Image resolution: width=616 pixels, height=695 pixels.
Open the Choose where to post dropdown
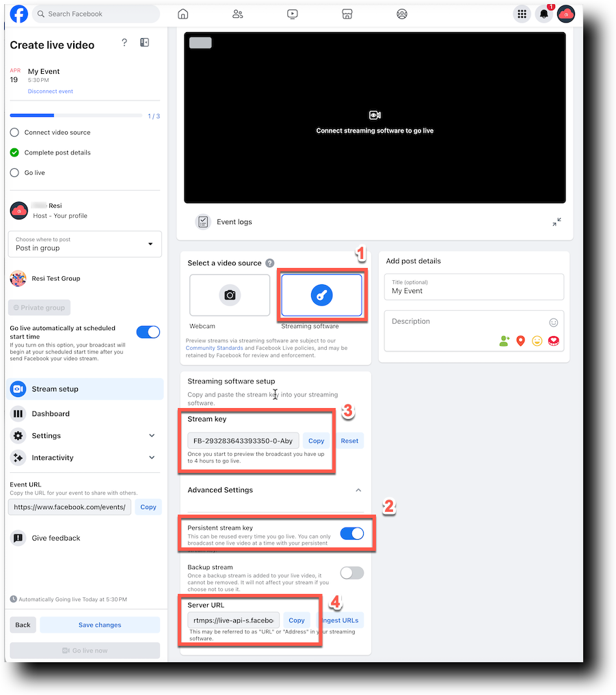(x=84, y=244)
